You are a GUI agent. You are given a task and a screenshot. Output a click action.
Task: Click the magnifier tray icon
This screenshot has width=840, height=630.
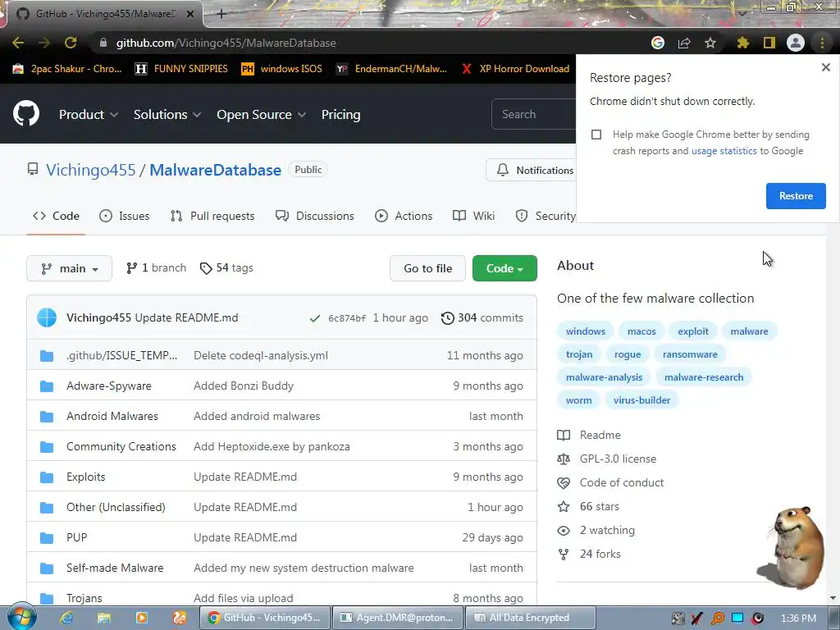pyautogui.click(x=717, y=619)
